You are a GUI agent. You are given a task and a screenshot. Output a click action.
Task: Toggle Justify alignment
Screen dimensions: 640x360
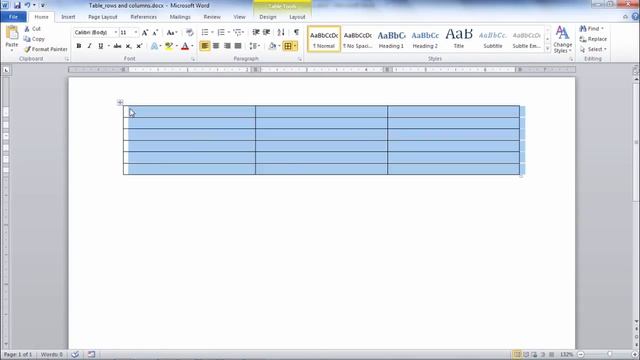pos(238,46)
